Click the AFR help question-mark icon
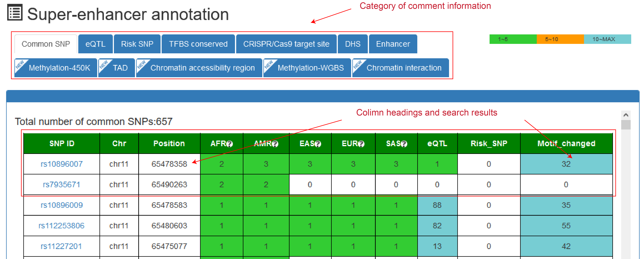The height and width of the screenshot is (259, 644). point(230,144)
